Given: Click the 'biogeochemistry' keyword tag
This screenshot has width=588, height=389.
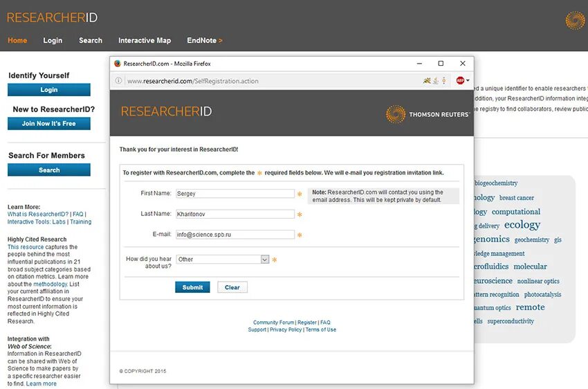Looking at the screenshot, I should [496, 183].
